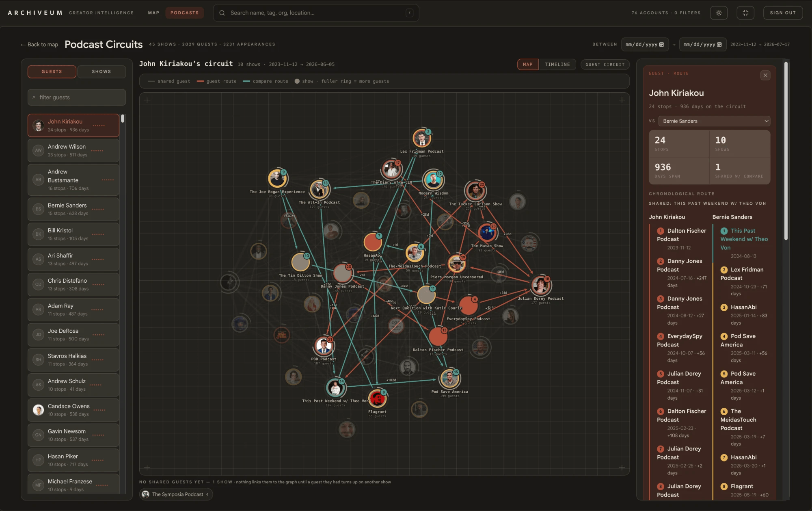Open the Map navigation tab
The image size is (812, 511).
pos(153,13)
